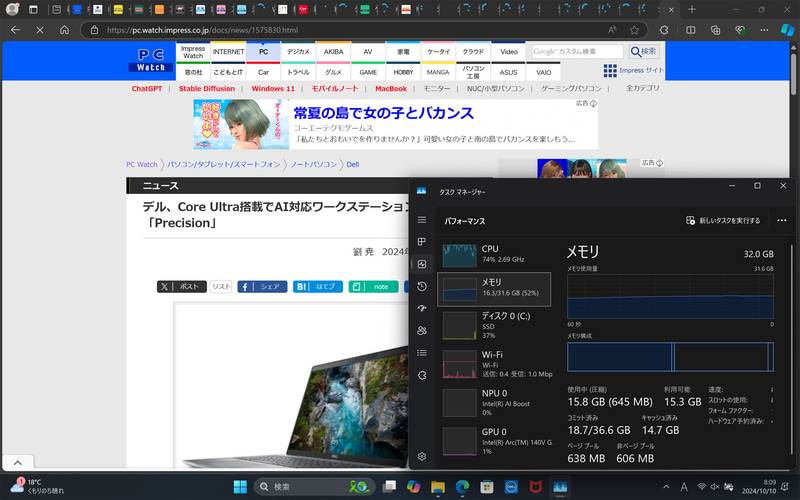
Task: Expand the bottom-left chevron panel on page
Action: pos(18,463)
